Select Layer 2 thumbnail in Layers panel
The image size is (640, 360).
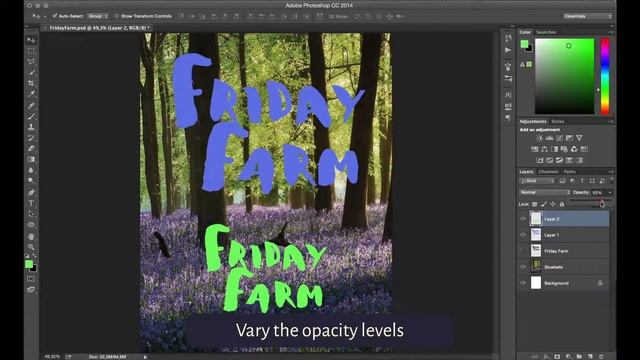click(x=536, y=219)
